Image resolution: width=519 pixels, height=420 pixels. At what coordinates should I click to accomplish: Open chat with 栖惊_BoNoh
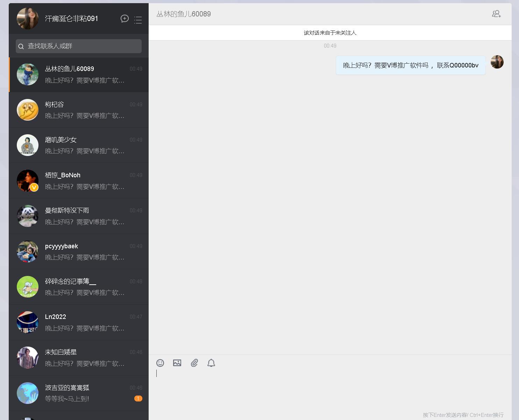click(x=79, y=181)
